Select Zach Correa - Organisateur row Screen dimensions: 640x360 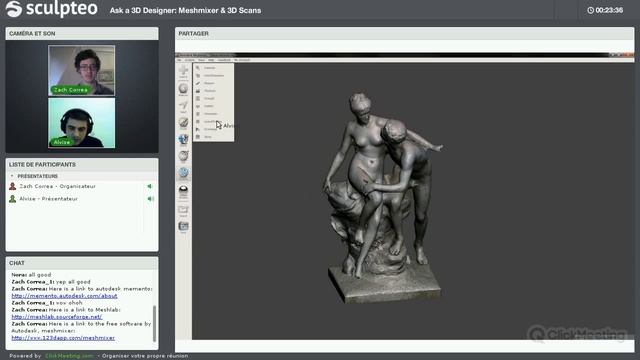coord(82,186)
